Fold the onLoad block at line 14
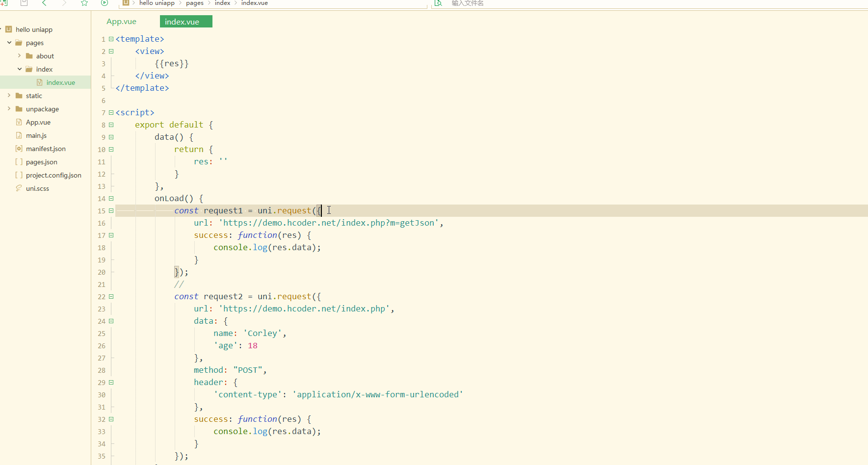The width and height of the screenshot is (868, 465). (x=111, y=199)
